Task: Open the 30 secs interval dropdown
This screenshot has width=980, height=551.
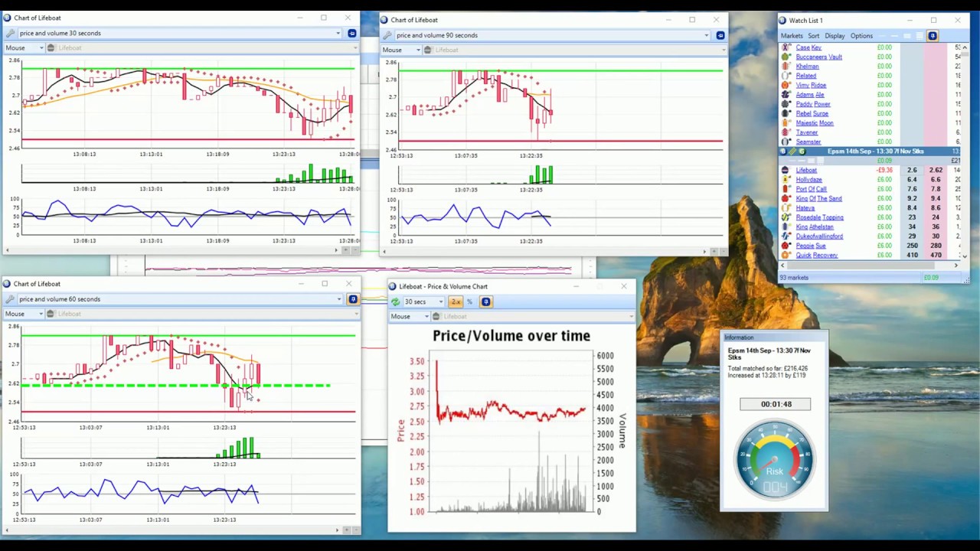Action: 423,302
